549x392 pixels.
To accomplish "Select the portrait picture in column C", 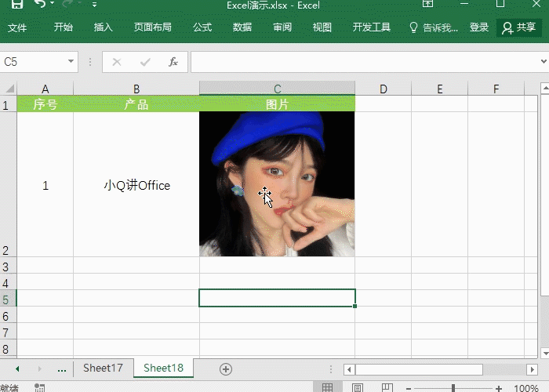I will click(x=277, y=183).
